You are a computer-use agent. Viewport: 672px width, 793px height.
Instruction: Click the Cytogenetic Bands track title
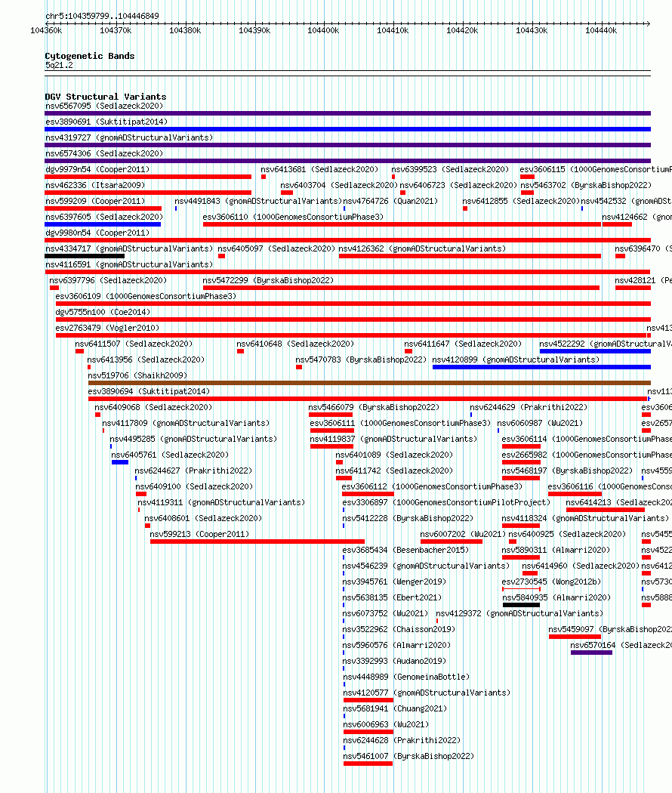click(90, 56)
